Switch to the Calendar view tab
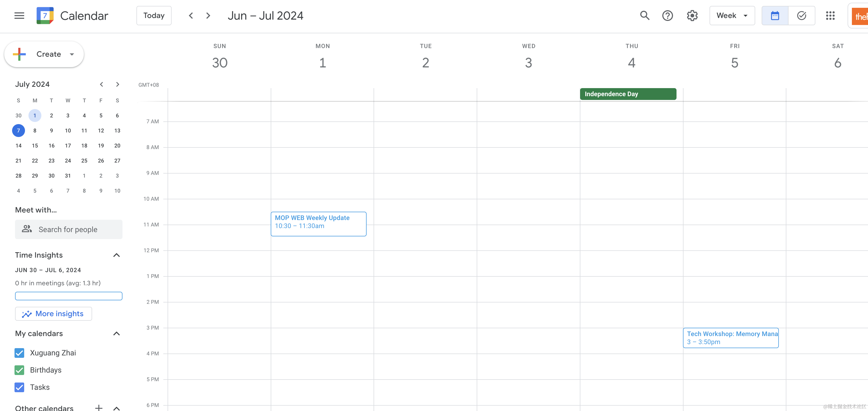The height and width of the screenshot is (411, 868). coord(775,16)
